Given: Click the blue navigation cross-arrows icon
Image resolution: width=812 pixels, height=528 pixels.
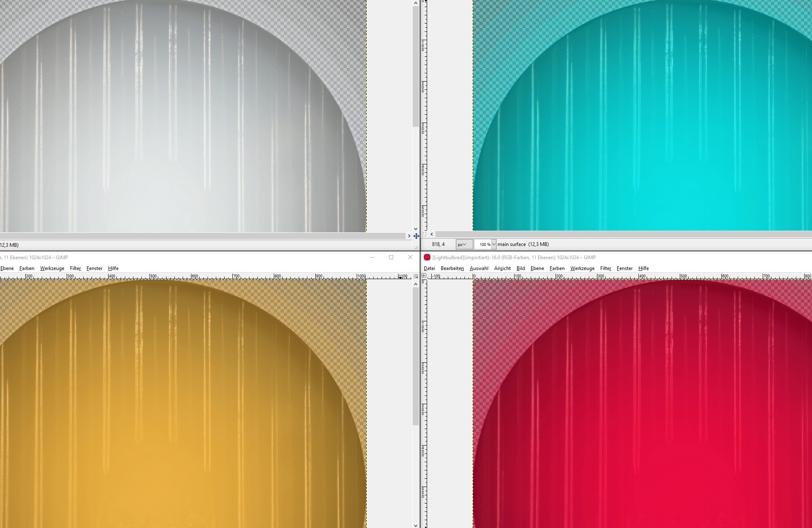Looking at the screenshot, I should click(x=416, y=236).
